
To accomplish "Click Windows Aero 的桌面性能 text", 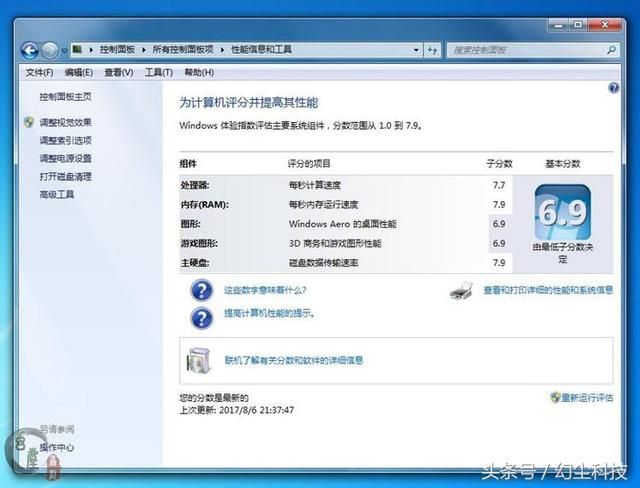I will pos(342,224).
